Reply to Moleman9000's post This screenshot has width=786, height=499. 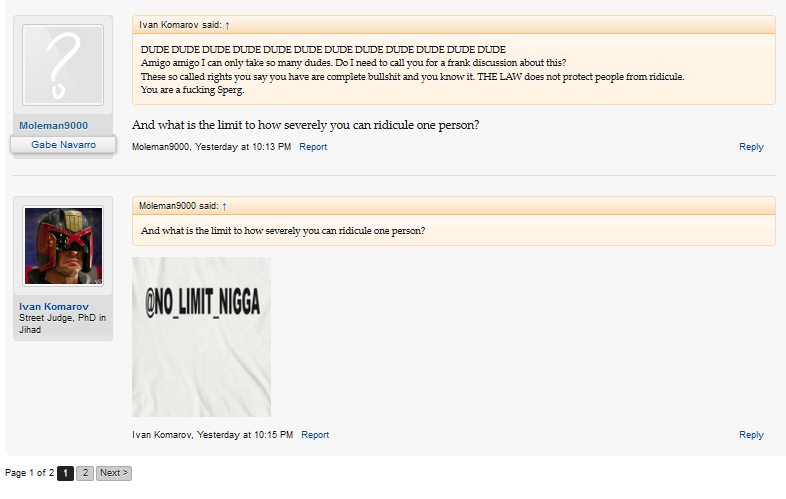coord(751,147)
